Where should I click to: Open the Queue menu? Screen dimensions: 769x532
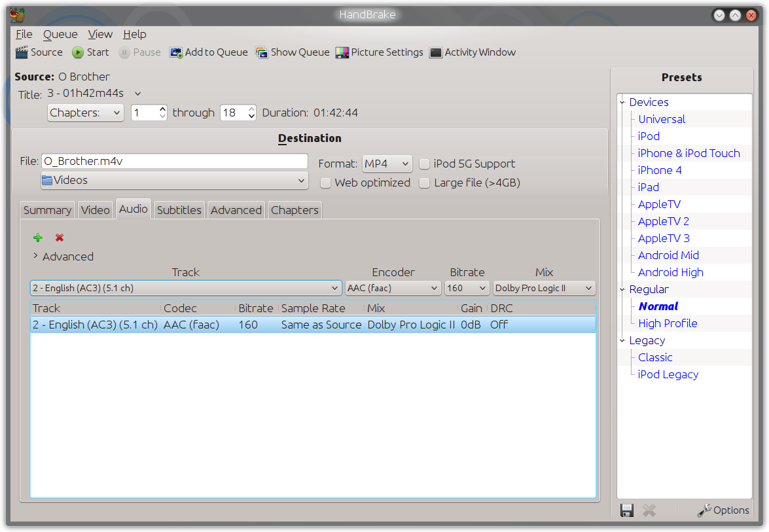60,34
